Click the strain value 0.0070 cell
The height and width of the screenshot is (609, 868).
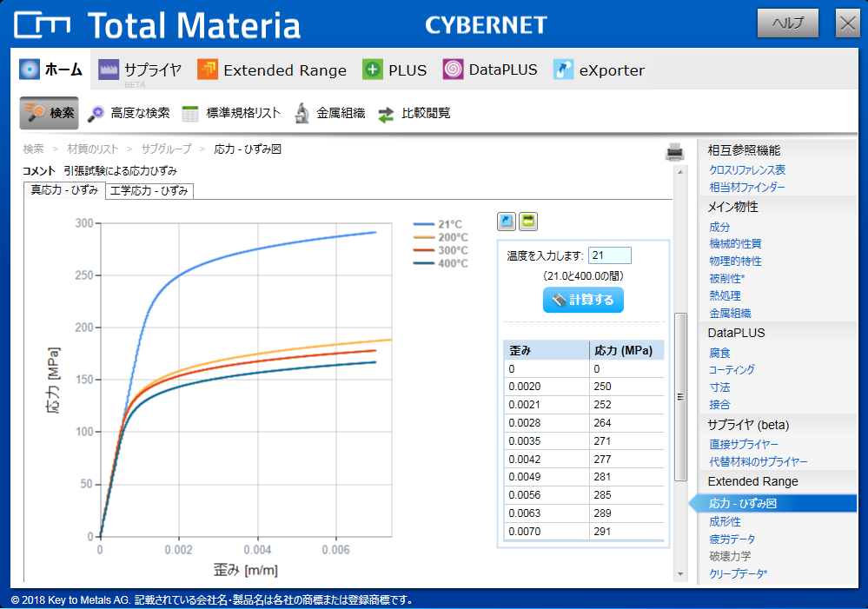point(547,532)
